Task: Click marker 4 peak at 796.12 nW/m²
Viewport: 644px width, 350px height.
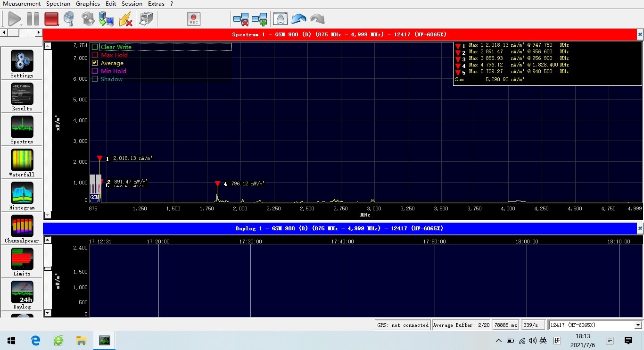Action: click(x=217, y=184)
